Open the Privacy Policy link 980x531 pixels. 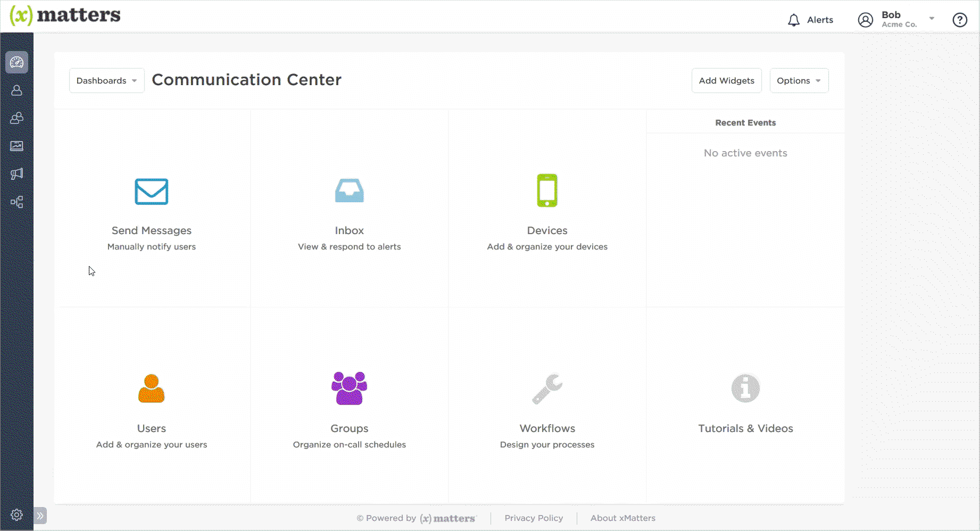pyautogui.click(x=534, y=518)
